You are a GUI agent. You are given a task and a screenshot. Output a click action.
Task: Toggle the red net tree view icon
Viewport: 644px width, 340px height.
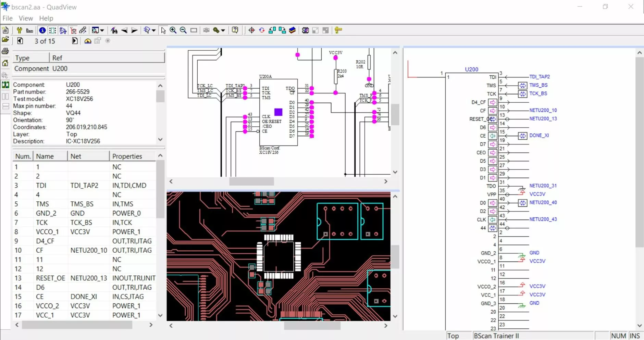[73, 30]
